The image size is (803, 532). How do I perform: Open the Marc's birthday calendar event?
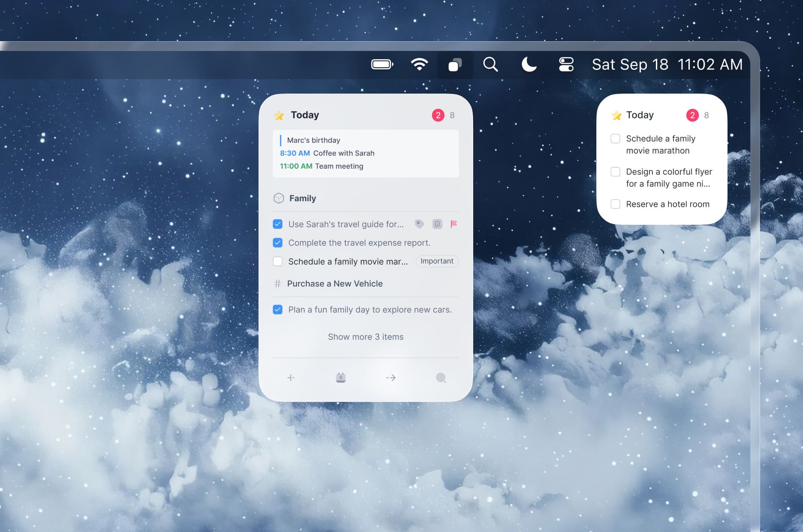[x=314, y=140]
